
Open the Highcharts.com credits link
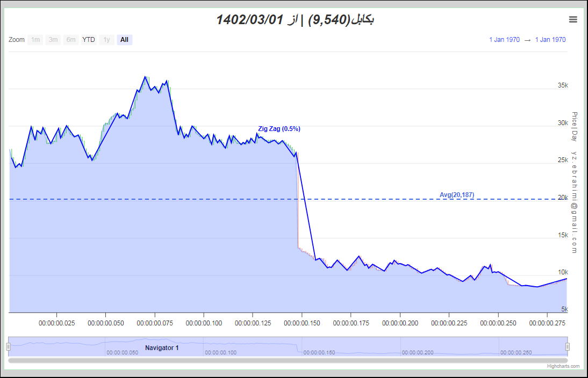(x=563, y=366)
